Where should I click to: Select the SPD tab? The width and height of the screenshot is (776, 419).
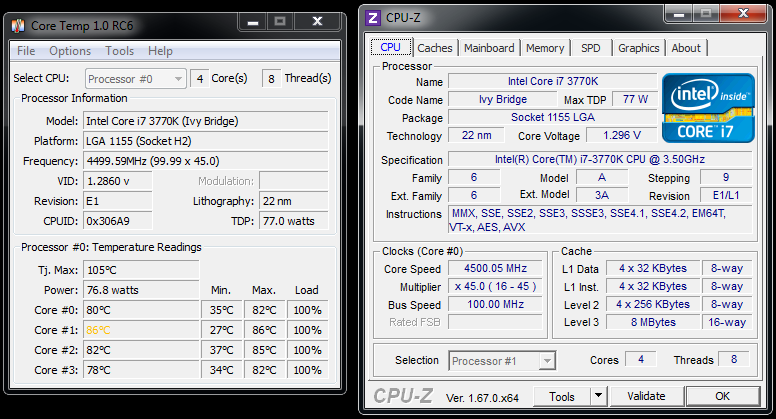tap(591, 48)
